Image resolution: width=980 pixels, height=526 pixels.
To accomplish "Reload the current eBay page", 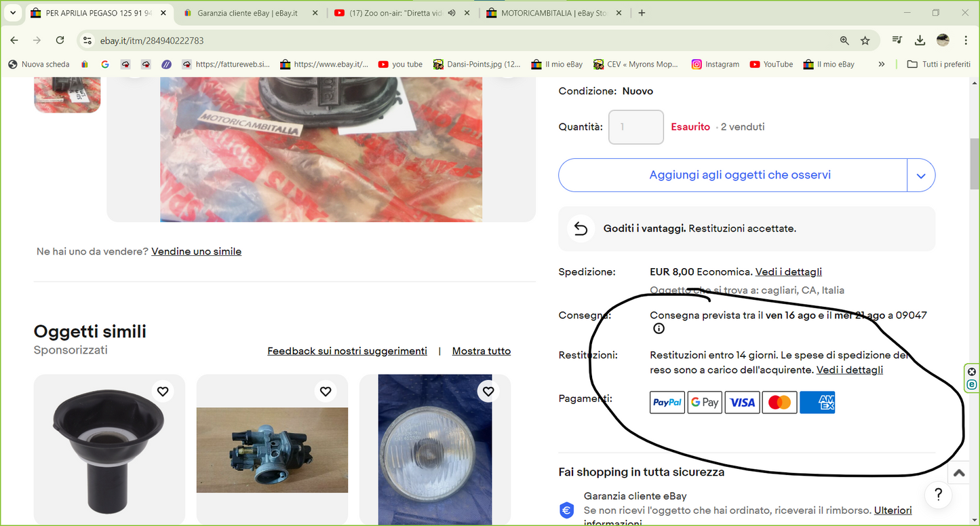I will coord(60,41).
